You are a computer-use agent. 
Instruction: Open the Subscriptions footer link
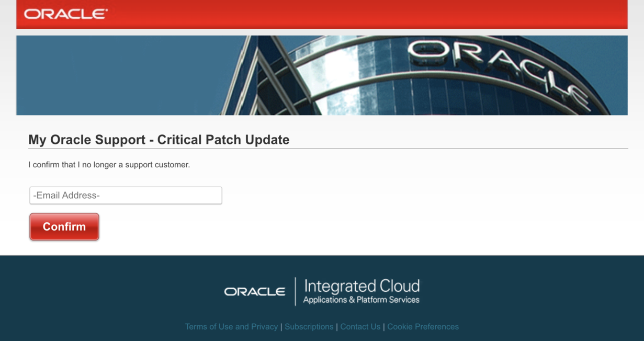309,326
